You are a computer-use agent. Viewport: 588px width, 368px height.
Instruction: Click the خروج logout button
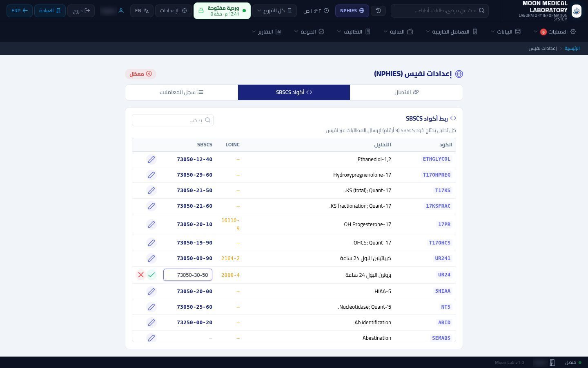pyautogui.click(x=81, y=11)
